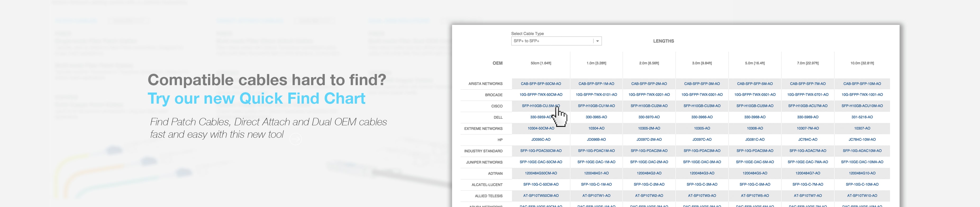This screenshot has height=207, width=980.
Task: Select Allied Telesis AT-SP10TW5-AO cable
Action: (755, 196)
